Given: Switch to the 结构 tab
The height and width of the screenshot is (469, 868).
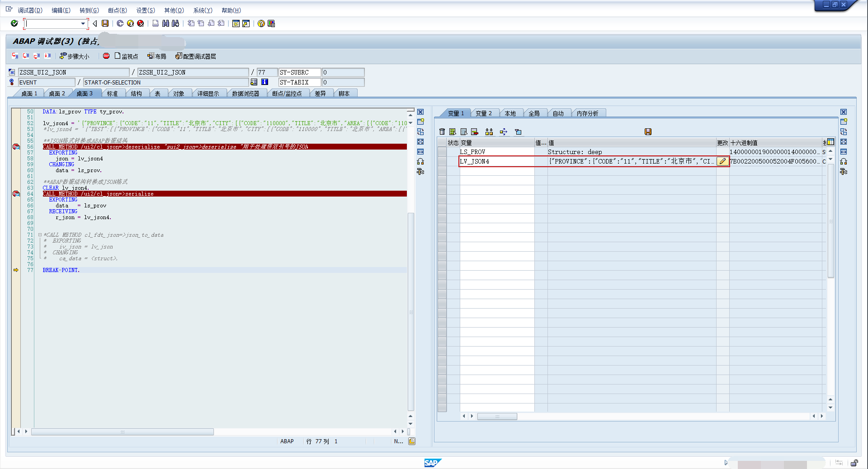Looking at the screenshot, I should pos(136,94).
